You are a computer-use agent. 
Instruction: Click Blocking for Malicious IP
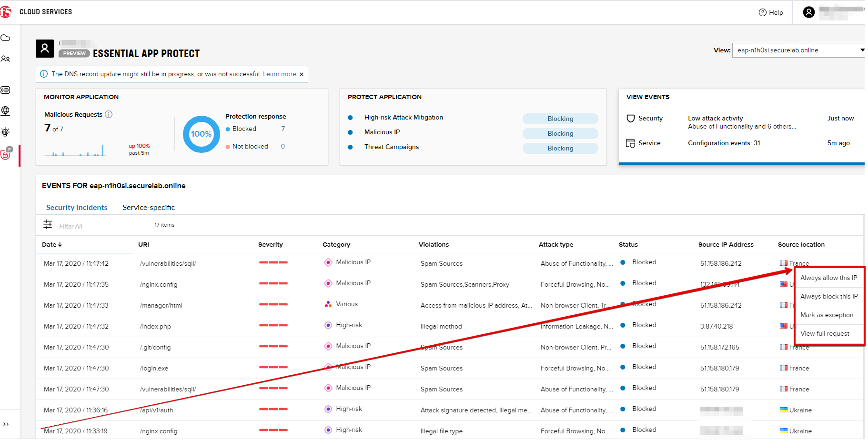(x=560, y=133)
